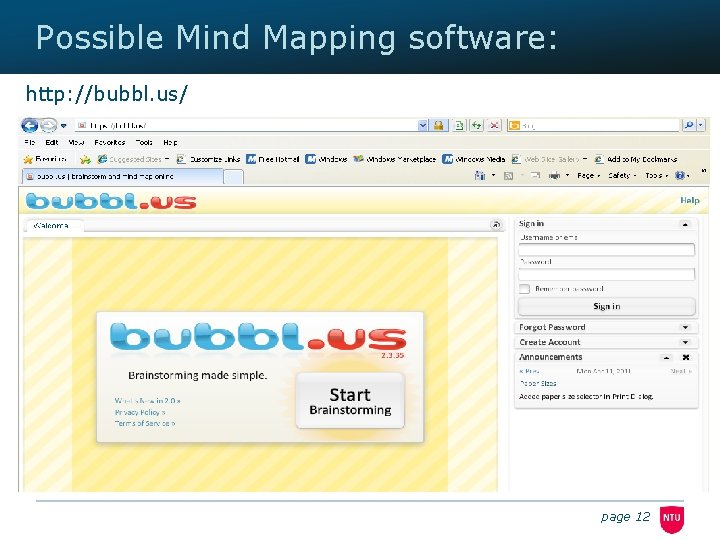The height and width of the screenshot is (540, 720).
Task: Open the Privacy Policy link
Action: [x=140, y=412]
